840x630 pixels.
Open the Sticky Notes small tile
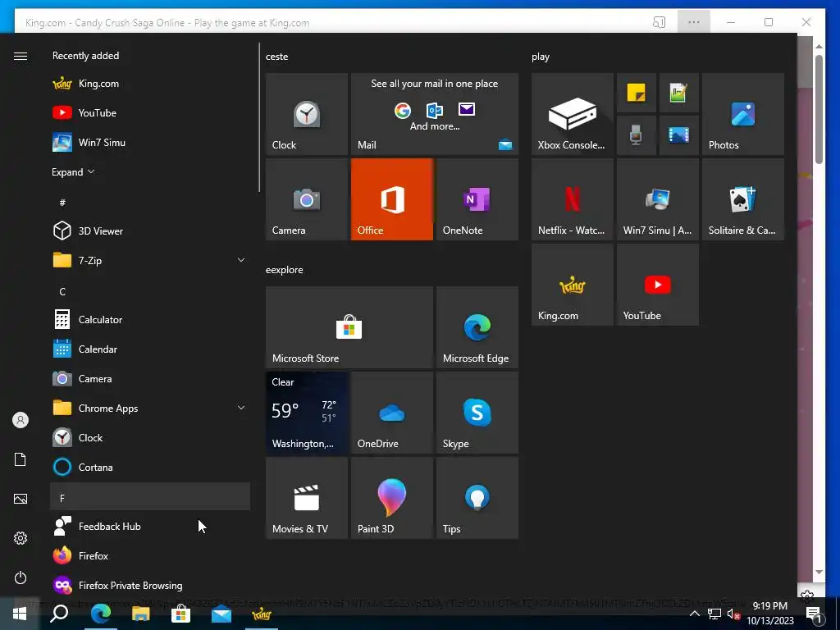637,93
